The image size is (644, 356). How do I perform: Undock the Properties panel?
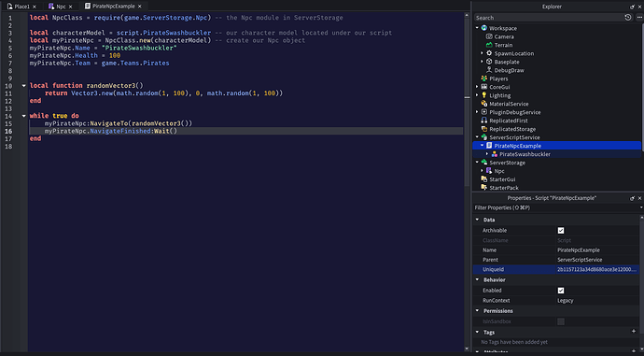click(632, 198)
